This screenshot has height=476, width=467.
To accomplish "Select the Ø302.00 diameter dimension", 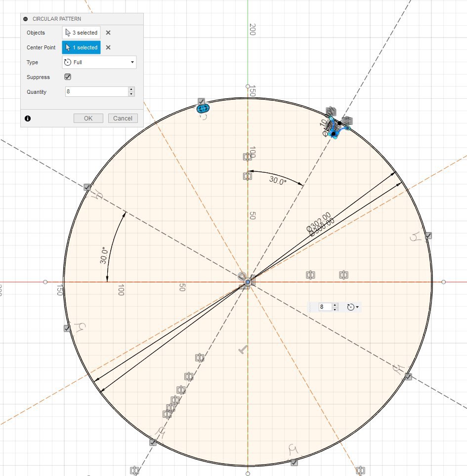I will (318, 221).
